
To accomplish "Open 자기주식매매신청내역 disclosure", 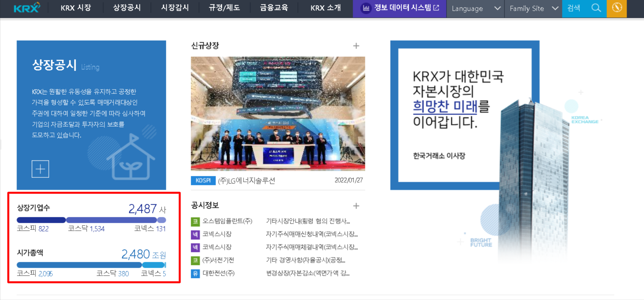I will click(312, 234).
